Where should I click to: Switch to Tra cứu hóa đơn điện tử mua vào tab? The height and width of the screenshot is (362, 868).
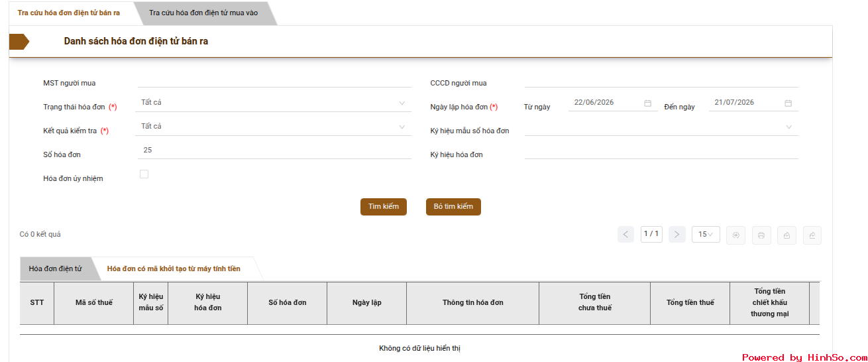coord(203,13)
